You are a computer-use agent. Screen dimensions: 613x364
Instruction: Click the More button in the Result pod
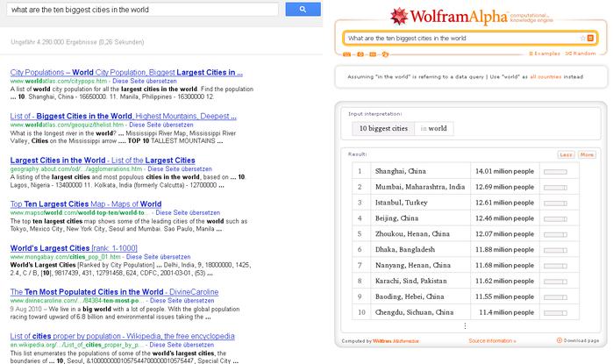coord(587,154)
